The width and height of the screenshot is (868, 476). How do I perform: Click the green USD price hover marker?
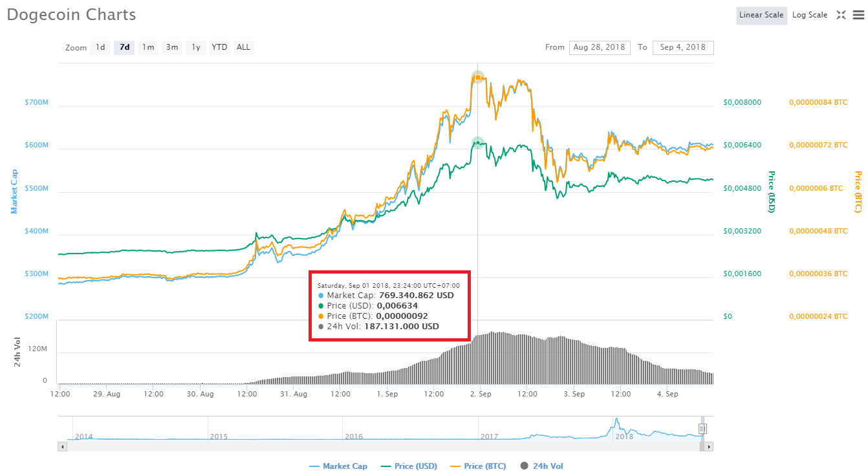click(x=477, y=143)
